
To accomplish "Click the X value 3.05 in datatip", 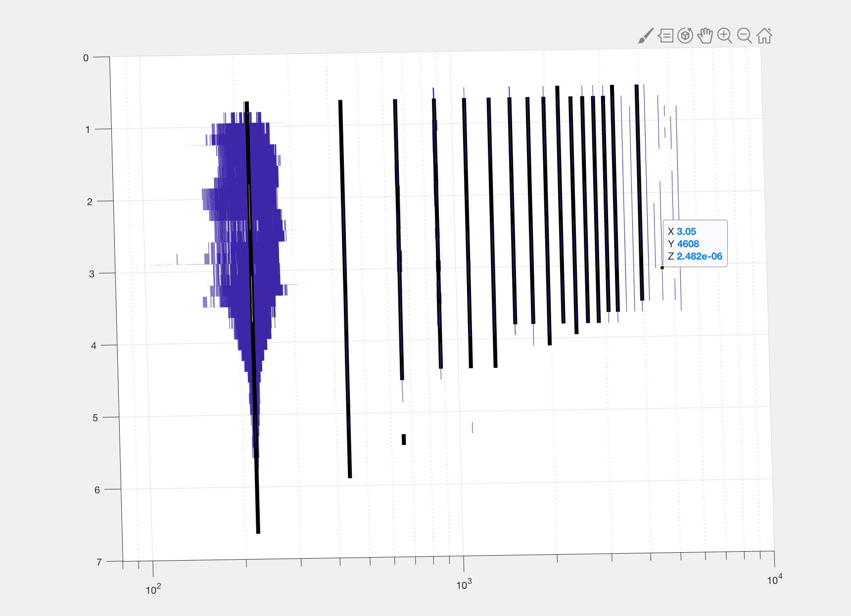I will coord(687,231).
